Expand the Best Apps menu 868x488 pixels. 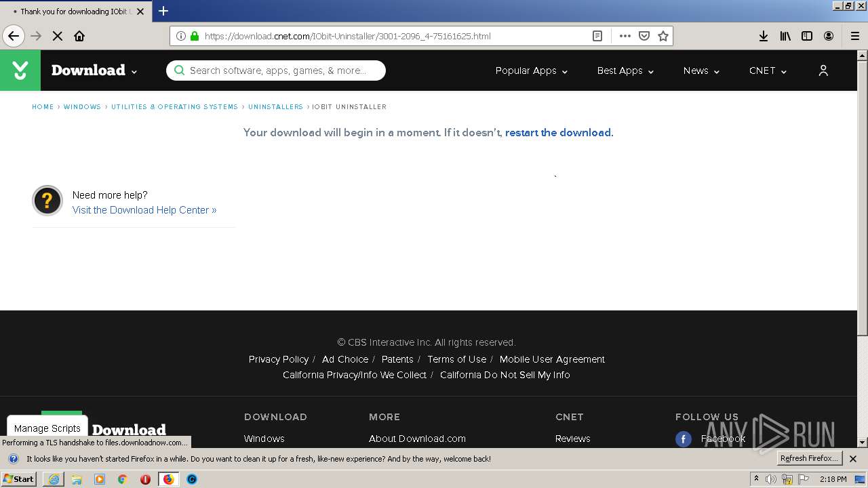click(625, 70)
